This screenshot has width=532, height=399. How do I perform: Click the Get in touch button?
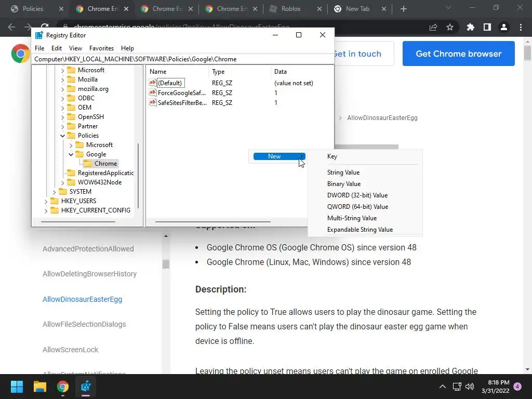pyautogui.click(x=364, y=54)
